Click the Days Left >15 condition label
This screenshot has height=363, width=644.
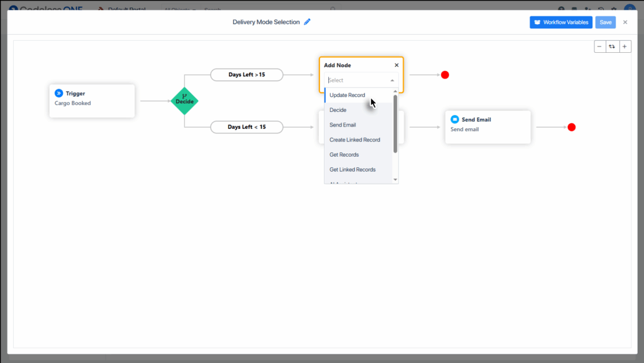[x=247, y=75]
